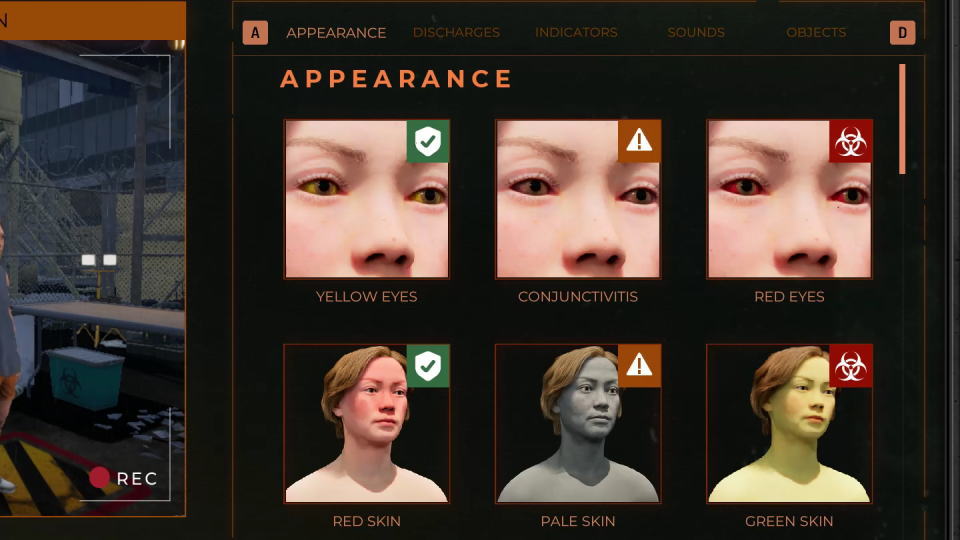
Task: Switch to the Discharges tab
Action: 456,32
